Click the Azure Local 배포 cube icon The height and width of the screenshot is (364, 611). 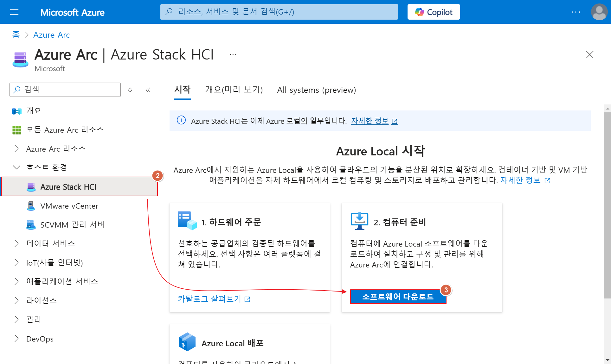[187, 342]
